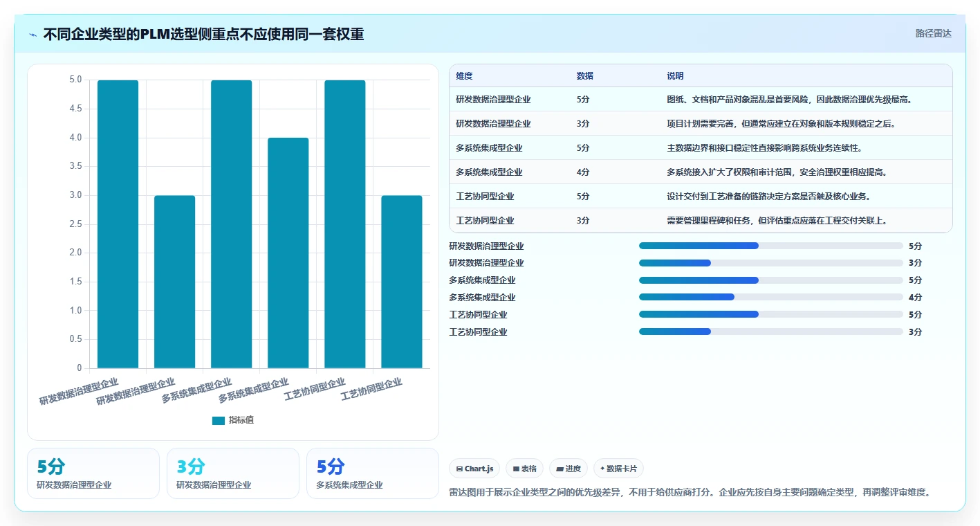Click the description starting 图纸、文档和产品对象混乱

[789, 100]
